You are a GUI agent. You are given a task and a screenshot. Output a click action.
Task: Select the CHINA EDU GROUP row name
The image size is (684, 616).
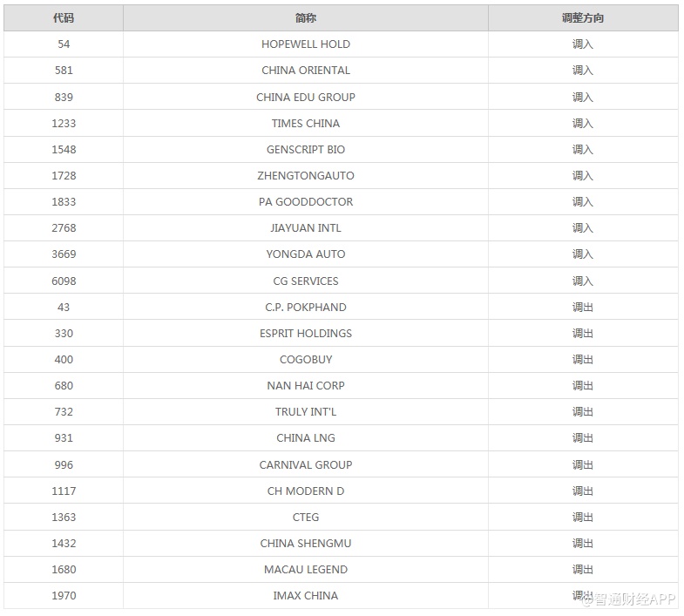306,97
